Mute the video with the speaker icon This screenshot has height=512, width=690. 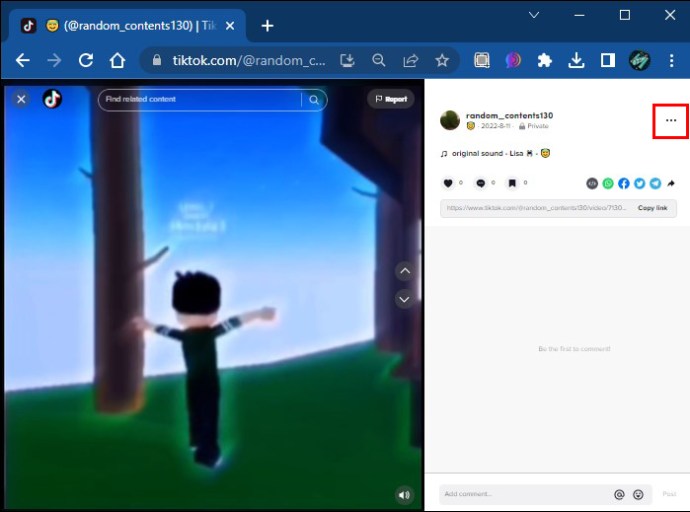pyautogui.click(x=404, y=495)
